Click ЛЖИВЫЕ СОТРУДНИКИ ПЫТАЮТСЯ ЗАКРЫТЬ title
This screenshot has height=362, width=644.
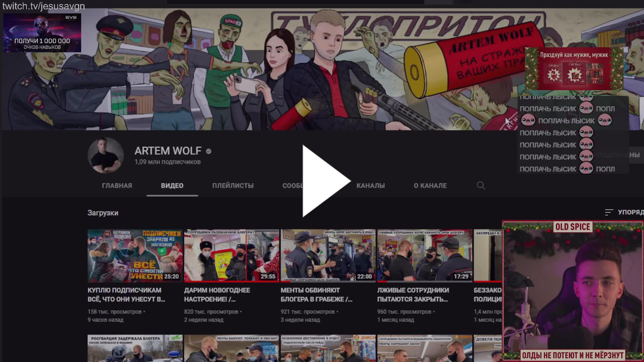pyautogui.click(x=413, y=294)
